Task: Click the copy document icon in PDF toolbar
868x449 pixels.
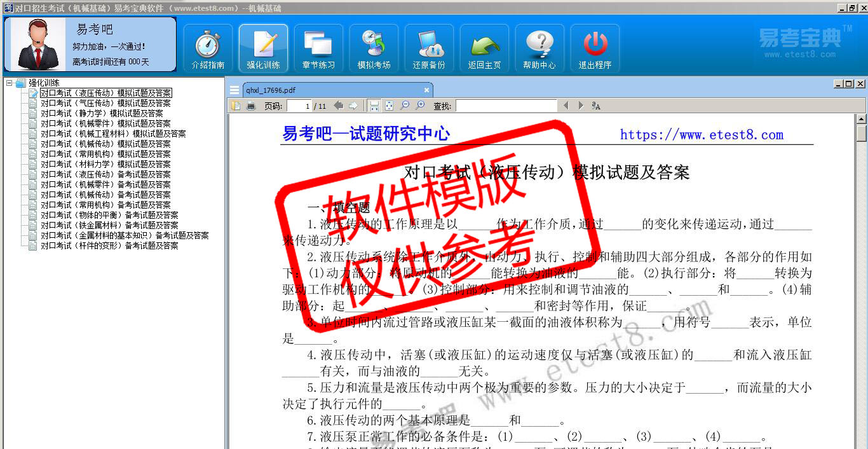Action: [x=236, y=106]
